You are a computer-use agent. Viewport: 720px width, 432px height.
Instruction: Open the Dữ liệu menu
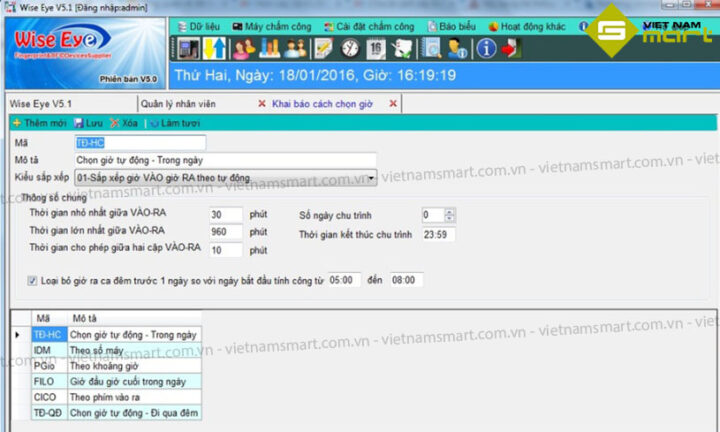coord(199,27)
